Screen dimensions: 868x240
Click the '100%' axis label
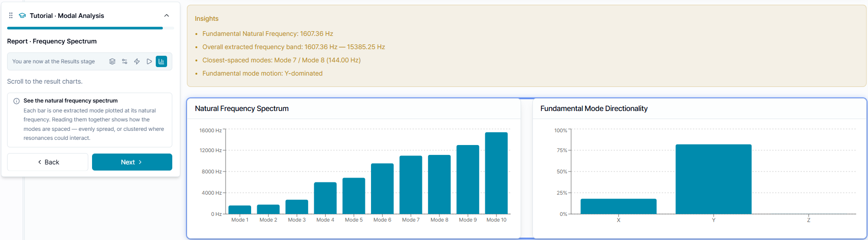pos(561,130)
